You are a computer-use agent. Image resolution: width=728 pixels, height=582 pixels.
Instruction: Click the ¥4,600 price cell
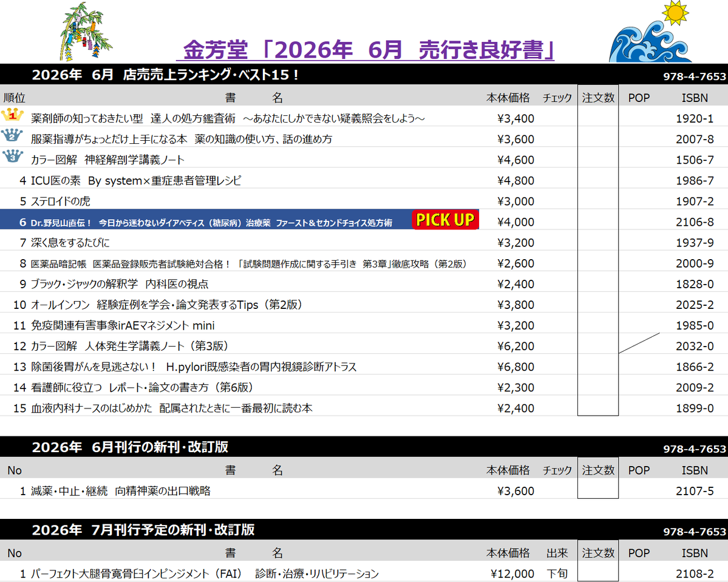pos(516,160)
